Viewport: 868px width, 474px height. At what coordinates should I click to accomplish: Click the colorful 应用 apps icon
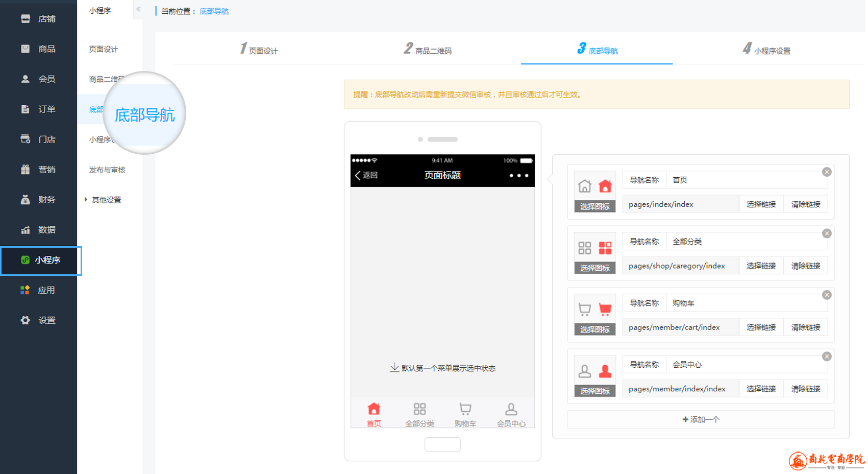[x=25, y=290]
